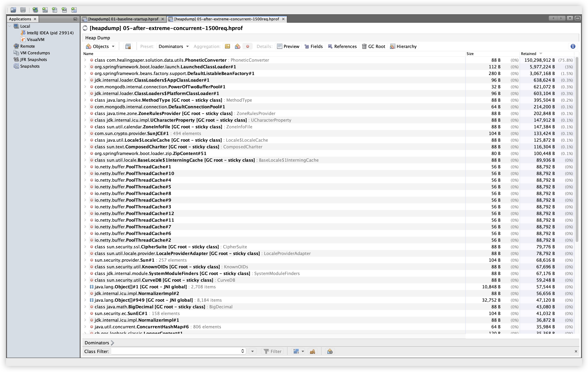Screen dimensions: 588x372
Task: Click the heap dump info icon
Action: tap(573, 46)
